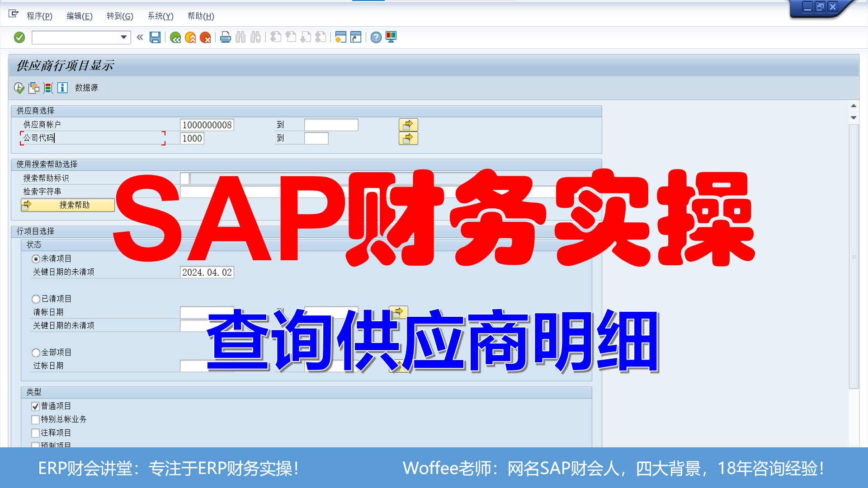Click the yellow 搜索帮助 button
This screenshot has width=868, height=488.
tap(68, 205)
